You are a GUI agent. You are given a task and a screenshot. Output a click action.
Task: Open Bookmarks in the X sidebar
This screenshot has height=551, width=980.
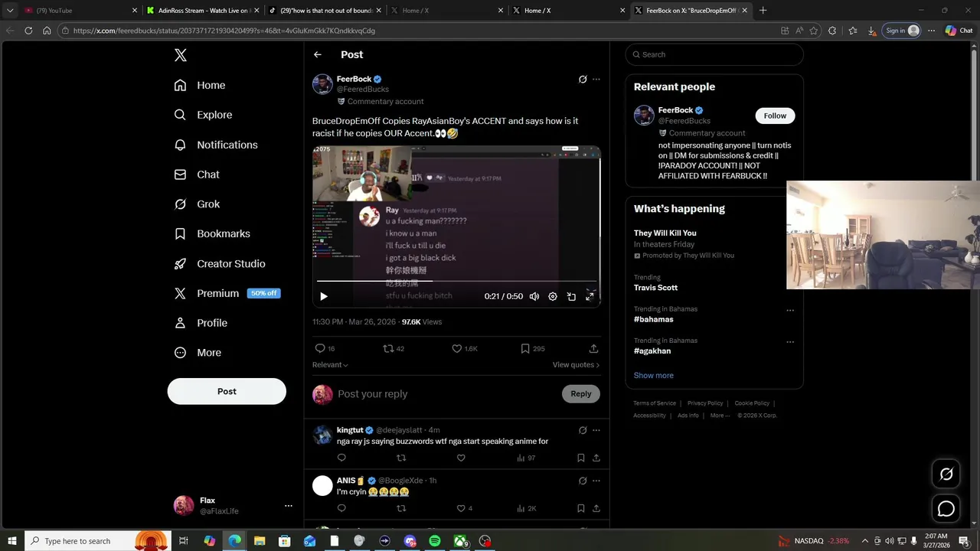tap(212, 233)
